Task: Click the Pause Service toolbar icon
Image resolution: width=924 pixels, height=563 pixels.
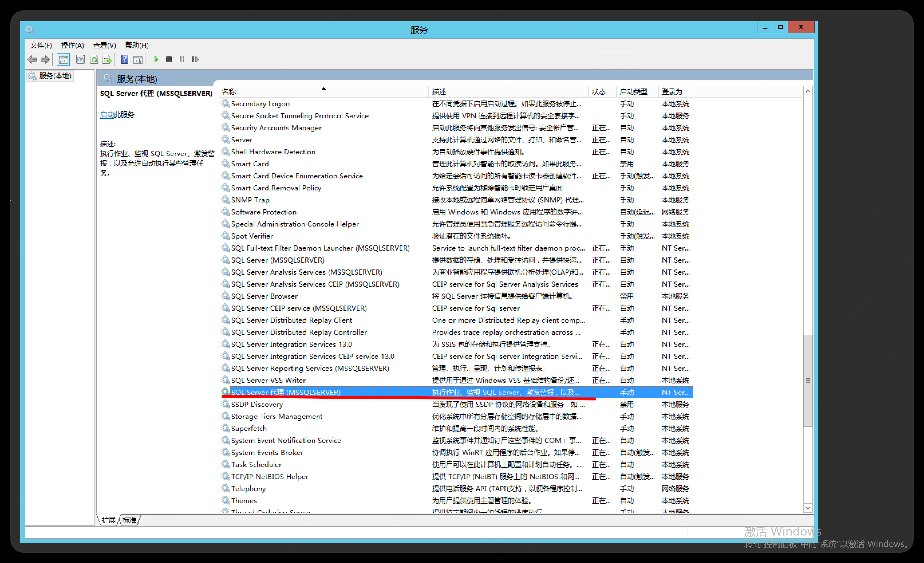Action: (x=182, y=59)
